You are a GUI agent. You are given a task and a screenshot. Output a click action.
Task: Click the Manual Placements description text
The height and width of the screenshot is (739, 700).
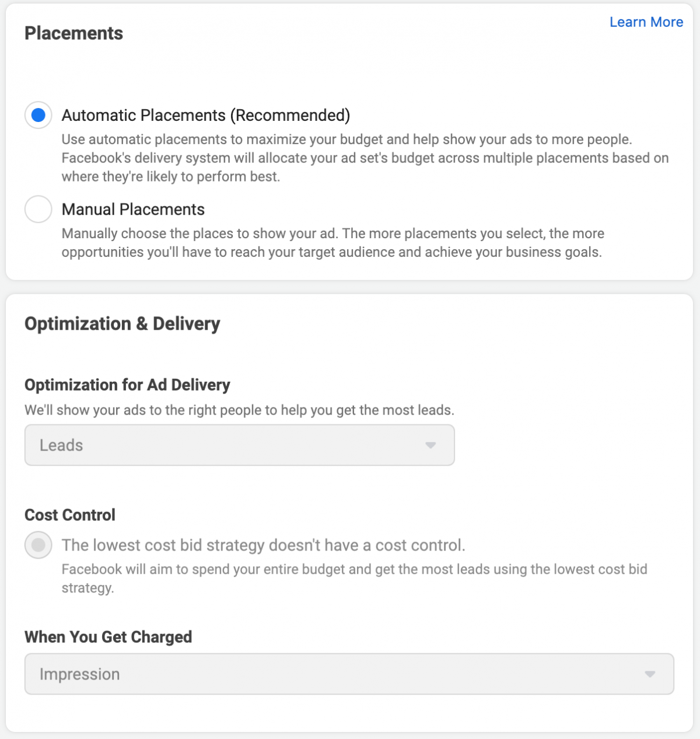tap(332, 243)
